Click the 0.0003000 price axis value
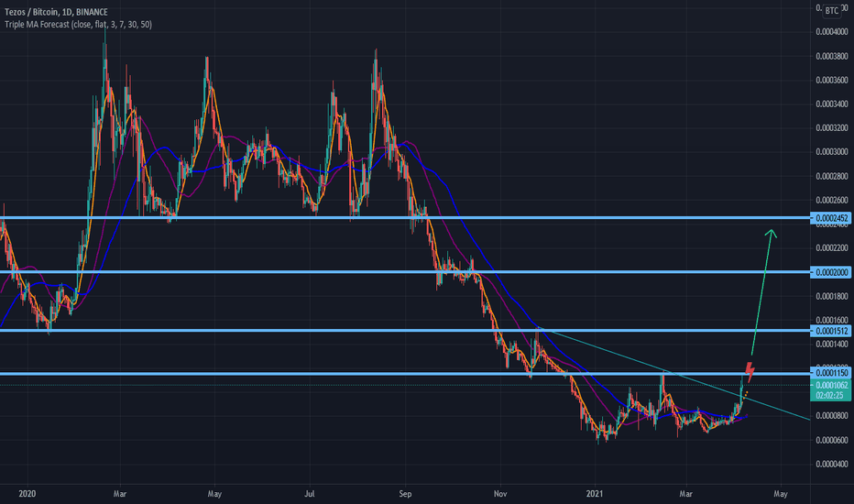This screenshot has width=854, height=504. (x=832, y=152)
